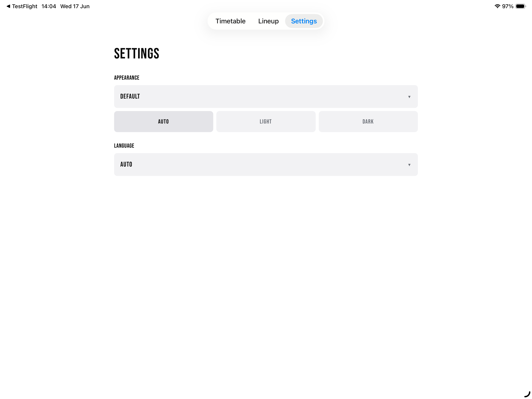Tap the Wed 17 Jun date
This screenshot has height=399, width=532.
coord(75,6)
